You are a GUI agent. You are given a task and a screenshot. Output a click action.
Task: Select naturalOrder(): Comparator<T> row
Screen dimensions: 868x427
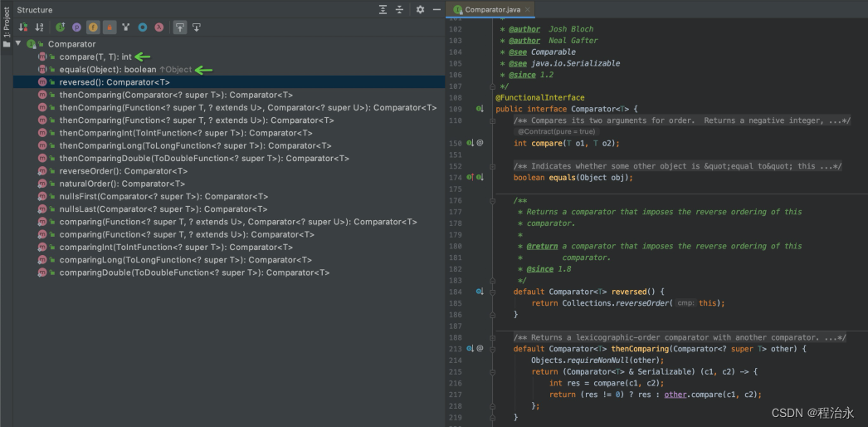pos(229,184)
